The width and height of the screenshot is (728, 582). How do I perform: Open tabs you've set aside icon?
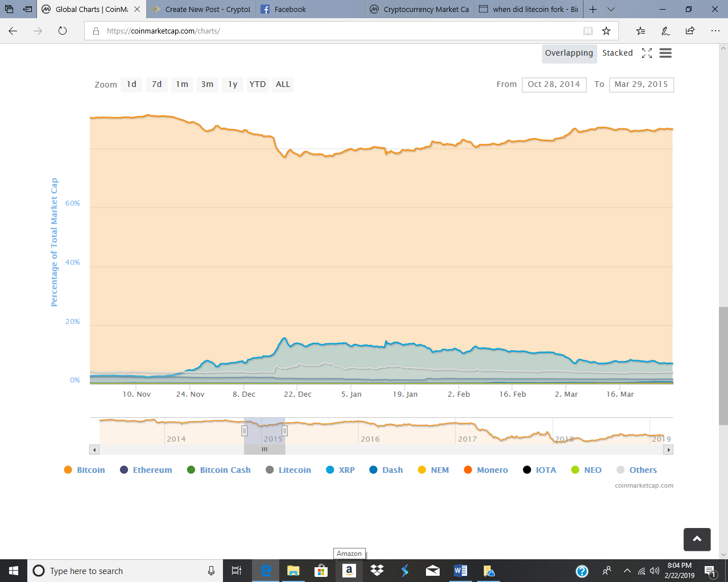[x=9, y=9]
